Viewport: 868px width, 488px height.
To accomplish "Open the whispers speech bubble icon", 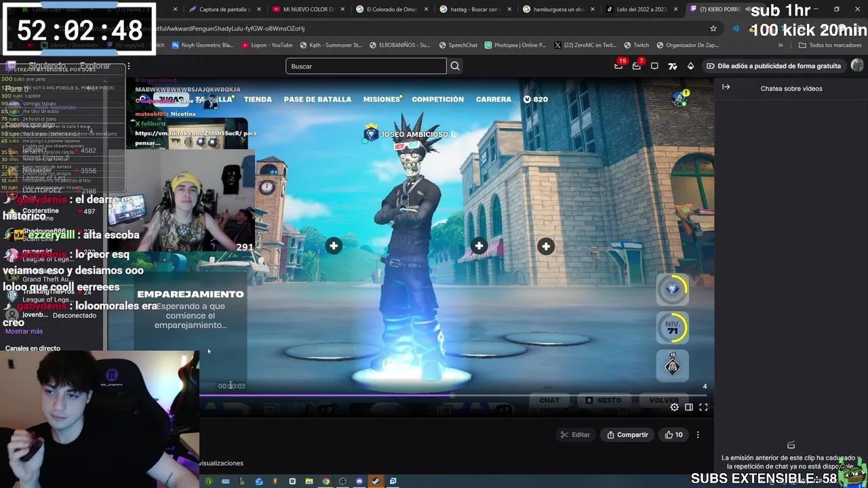I will (654, 66).
